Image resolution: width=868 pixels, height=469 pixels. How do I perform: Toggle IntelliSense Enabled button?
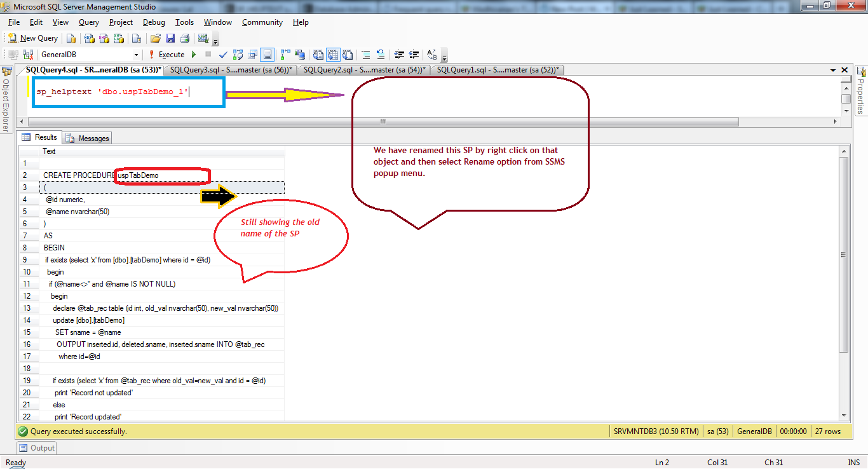pyautogui.click(x=268, y=55)
